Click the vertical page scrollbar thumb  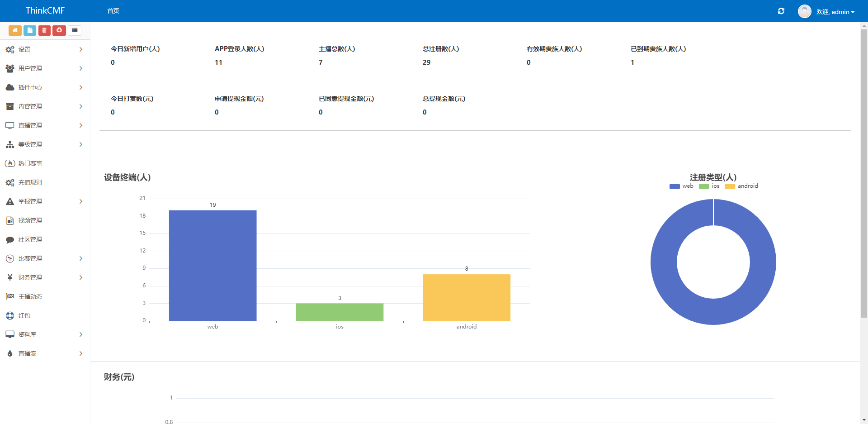pyautogui.click(x=864, y=172)
